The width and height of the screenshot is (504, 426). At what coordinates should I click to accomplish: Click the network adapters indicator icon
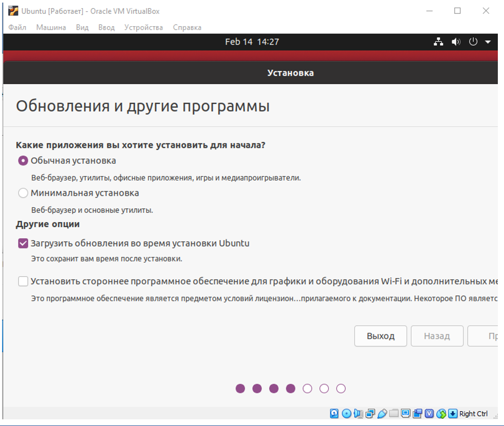click(x=370, y=414)
